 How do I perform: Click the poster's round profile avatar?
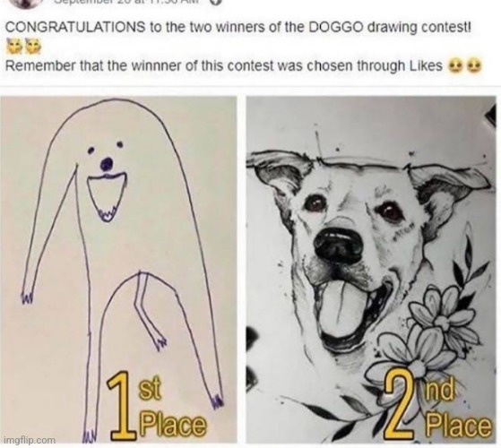tap(28, 3)
